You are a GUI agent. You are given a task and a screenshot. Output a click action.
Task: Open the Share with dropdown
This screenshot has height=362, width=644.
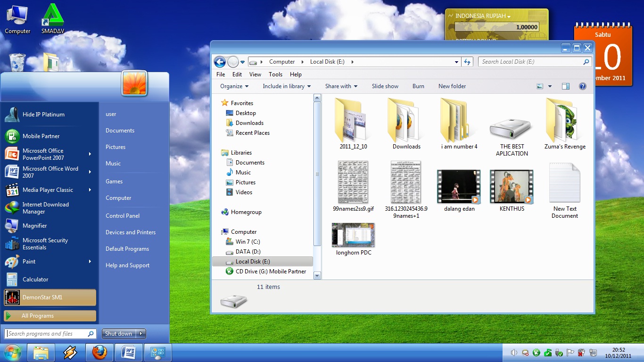tap(341, 86)
